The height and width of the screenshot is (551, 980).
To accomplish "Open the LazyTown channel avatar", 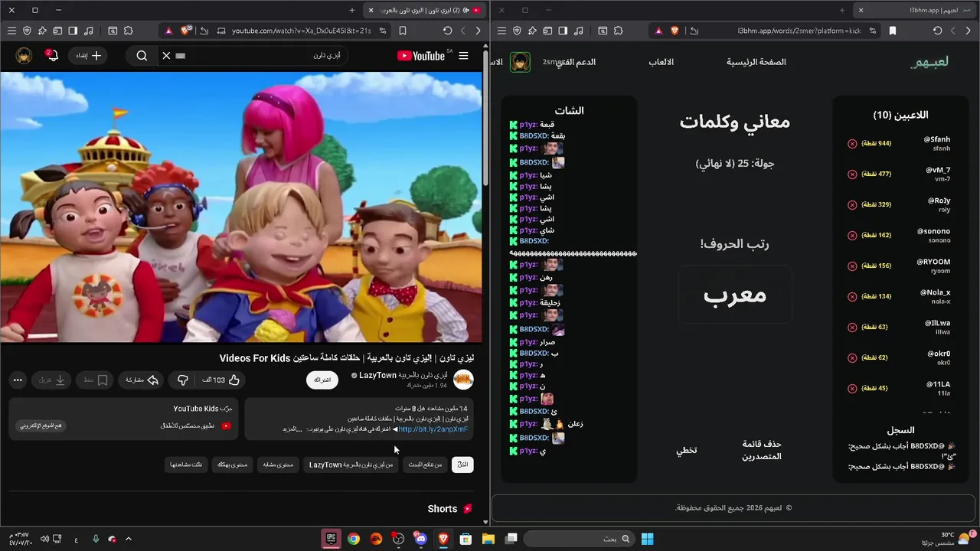I will pyautogui.click(x=463, y=380).
